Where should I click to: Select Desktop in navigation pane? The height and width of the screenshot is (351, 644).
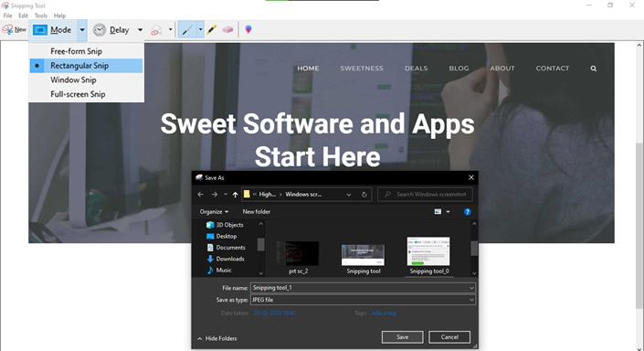click(x=222, y=237)
